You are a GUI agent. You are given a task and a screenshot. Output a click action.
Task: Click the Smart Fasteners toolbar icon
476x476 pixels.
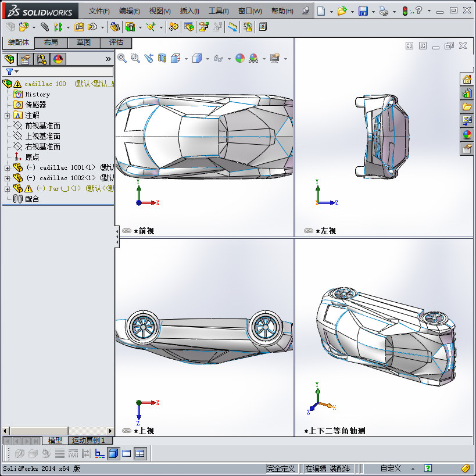pyautogui.click(x=79, y=27)
